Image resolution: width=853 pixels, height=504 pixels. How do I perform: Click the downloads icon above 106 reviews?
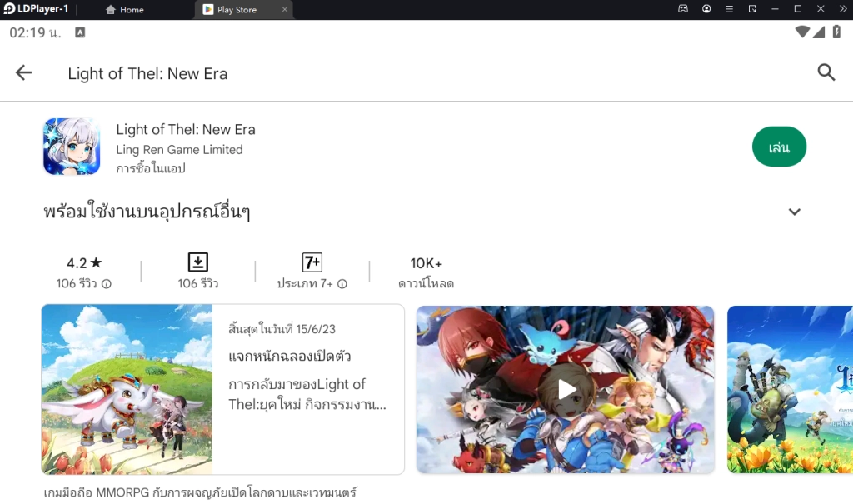coord(197,263)
